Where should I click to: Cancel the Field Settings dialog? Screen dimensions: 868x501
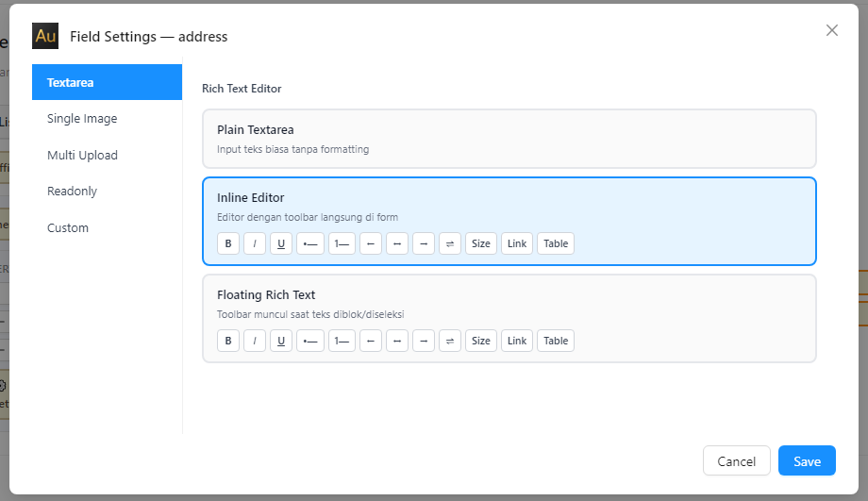pos(736,460)
